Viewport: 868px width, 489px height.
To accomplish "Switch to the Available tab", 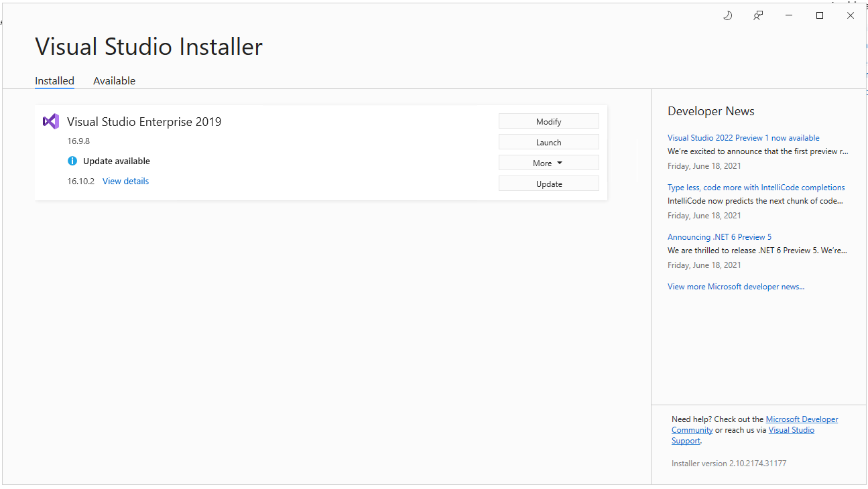I will pos(114,80).
